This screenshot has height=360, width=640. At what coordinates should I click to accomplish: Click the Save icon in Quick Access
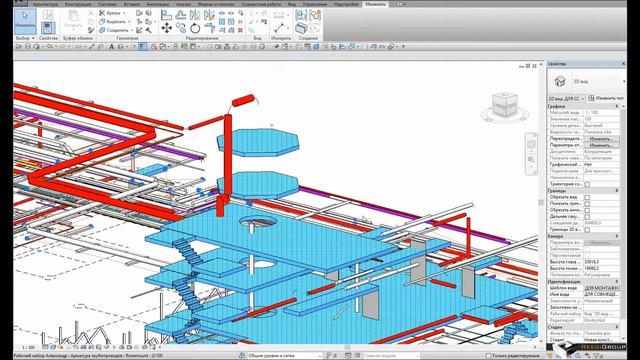pos(28,47)
